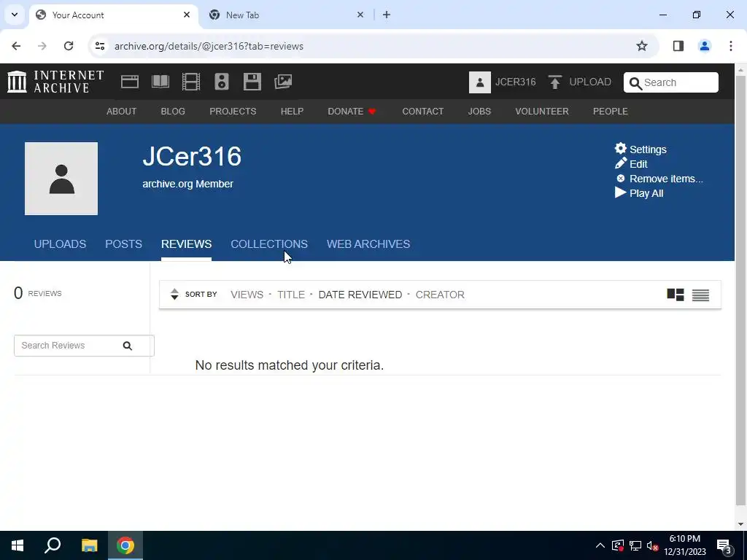Open the WEB ARCHIVES profile tab
This screenshot has height=560, width=747.
[368, 244]
